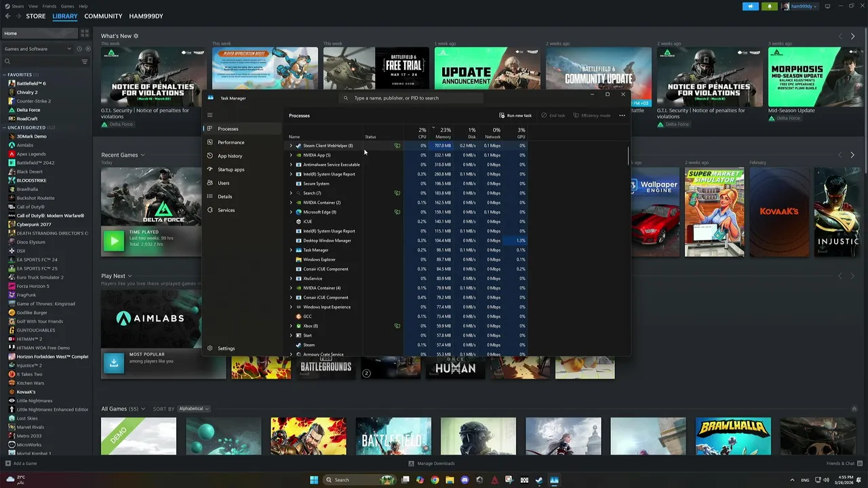Viewport: 868px width, 488px height.
Task: Open the Task Manager hamburger navigation menu
Action: [x=210, y=115]
